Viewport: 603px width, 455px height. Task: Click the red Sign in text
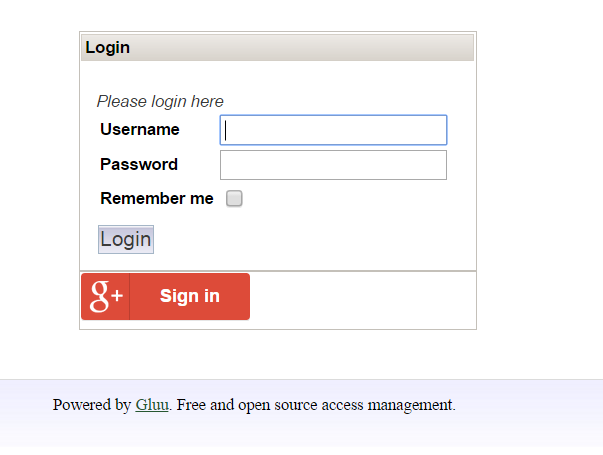tap(190, 296)
